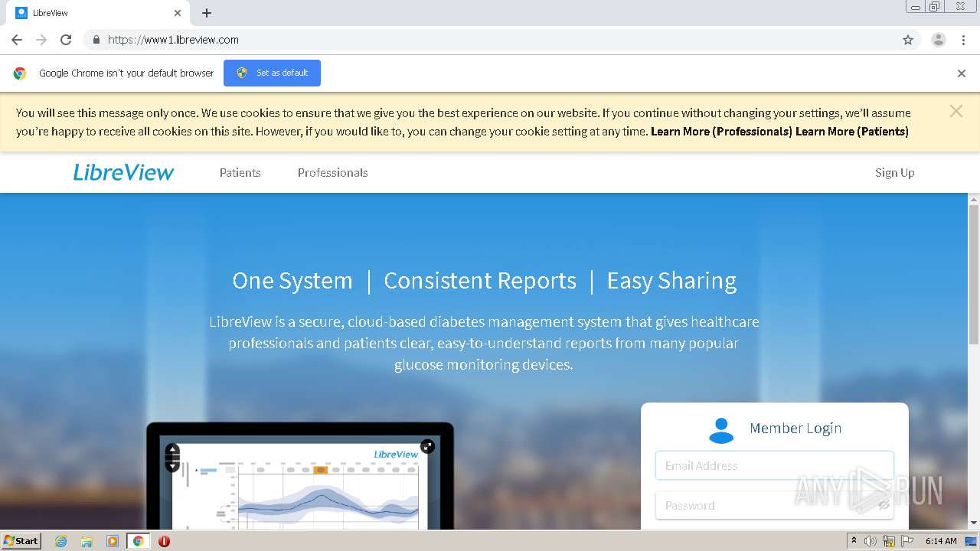Viewport: 980px width, 551px height.
Task: Reload the page with the refresh icon
Action: point(66,40)
